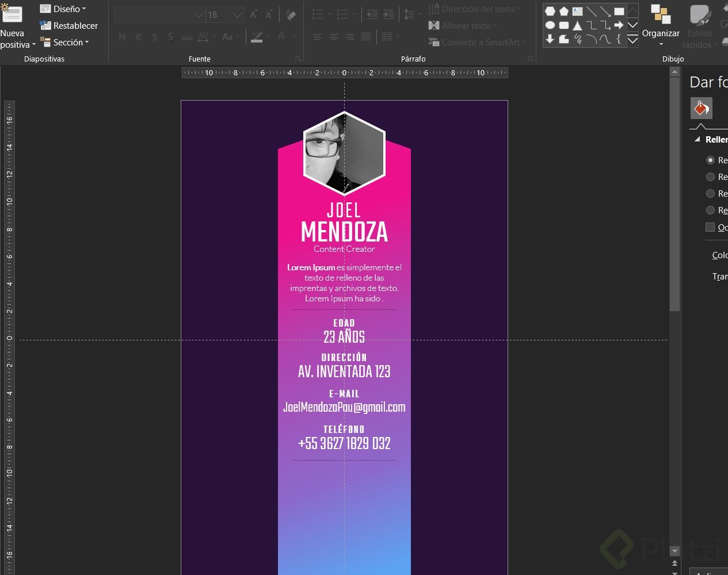Image resolution: width=728 pixels, height=575 pixels.
Task: Select the second fill radio option
Action: click(710, 177)
